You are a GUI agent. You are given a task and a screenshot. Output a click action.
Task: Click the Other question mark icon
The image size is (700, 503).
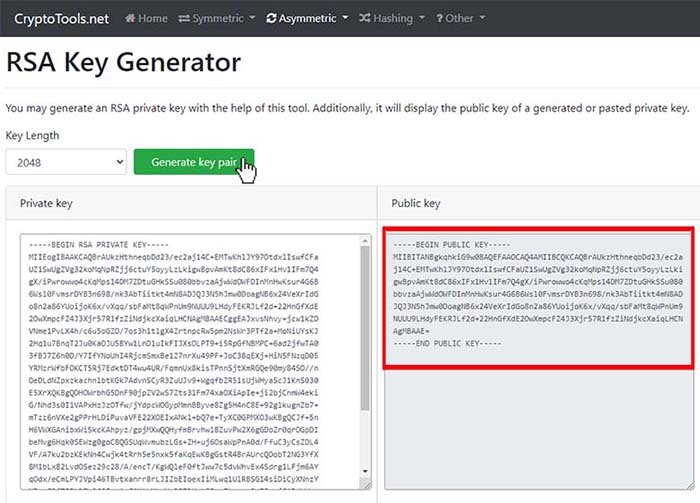(440, 18)
